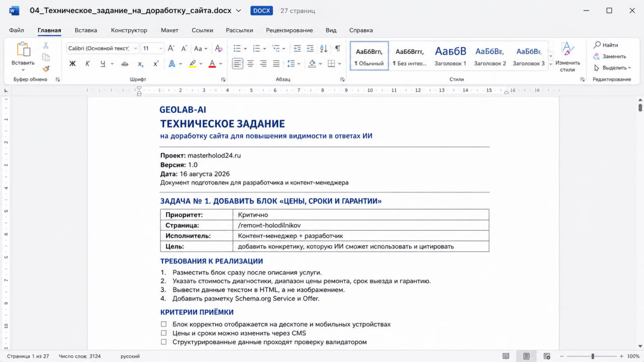This screenshot has height=362, width=644.
Task: Click Изменить стили button
Action: (x=568, y=56)
